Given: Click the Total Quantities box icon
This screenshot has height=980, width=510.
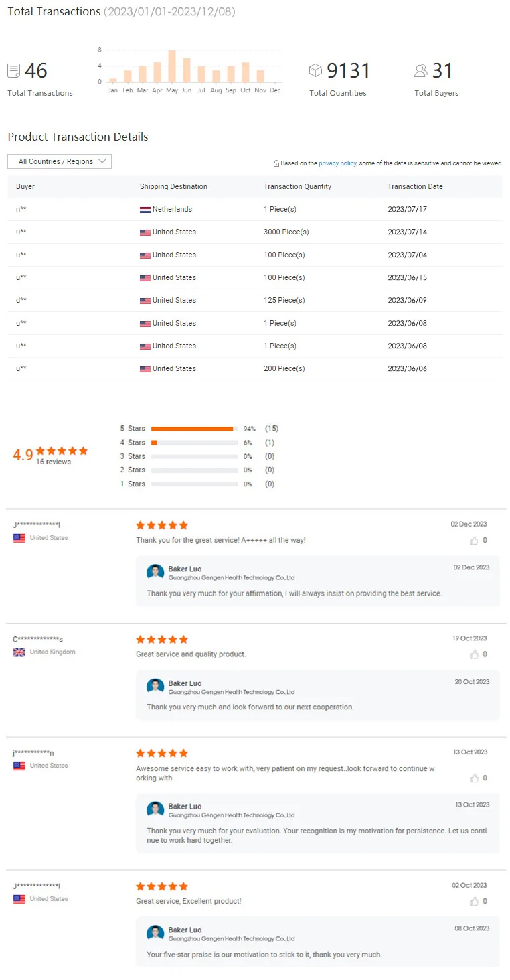Looking at the screenshot, I should point(315,70).
